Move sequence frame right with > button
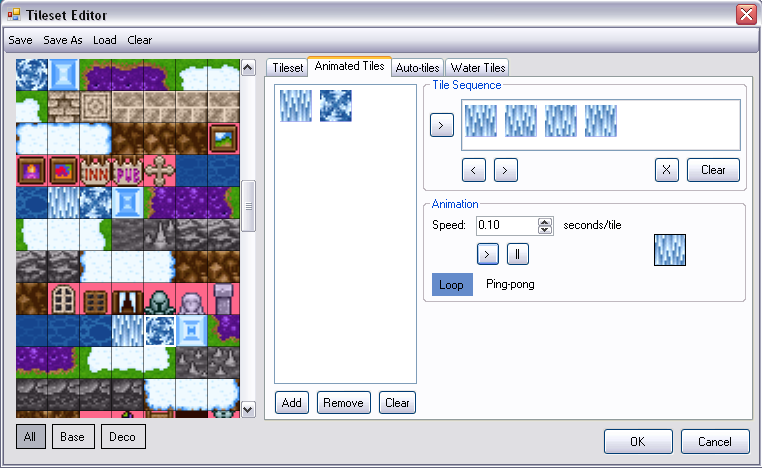This screenshot has height=468, width=762. point(506,170)
